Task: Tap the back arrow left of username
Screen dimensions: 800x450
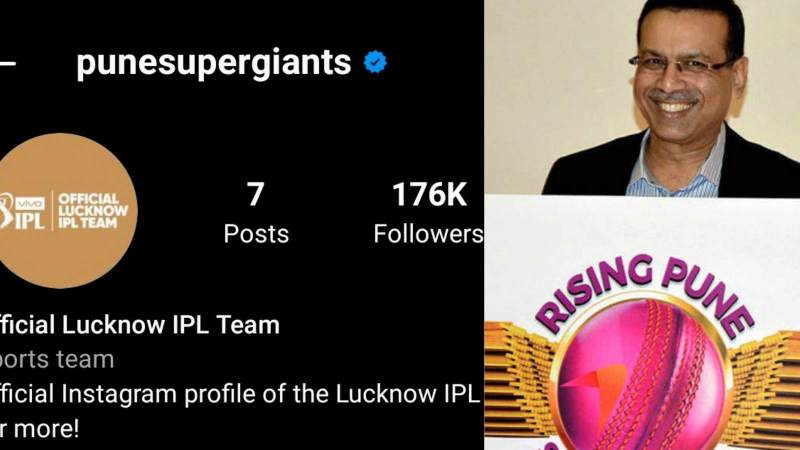Action: 7,63
